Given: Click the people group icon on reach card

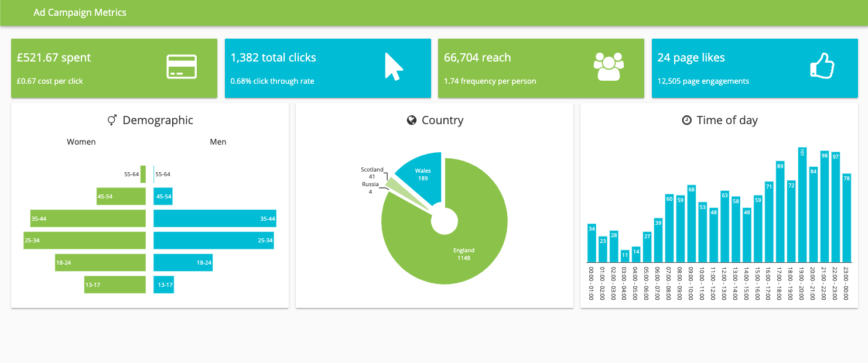Looking at the screenshot, I should (x=609, y=67).
